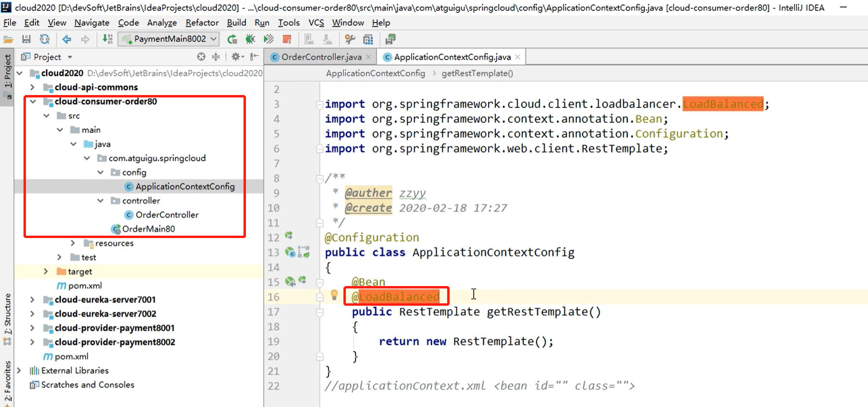This screenshot has width=868, height=407.
Task: Expand the target folder
Action: [x=46, y=272]
